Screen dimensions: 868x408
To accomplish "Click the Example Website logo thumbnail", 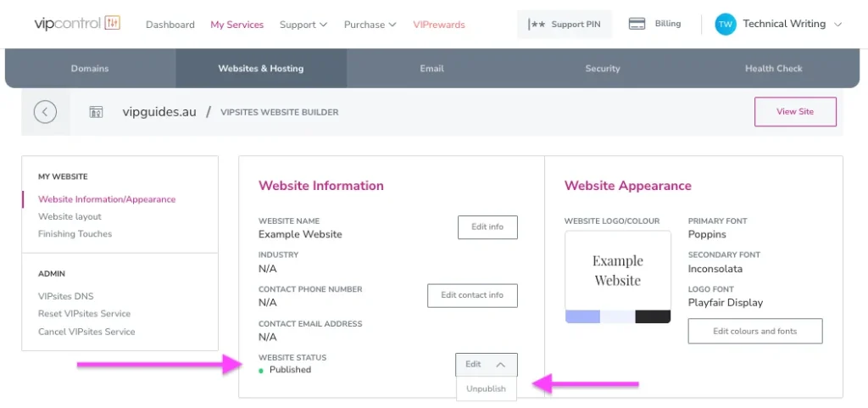I will click(618, 270).
